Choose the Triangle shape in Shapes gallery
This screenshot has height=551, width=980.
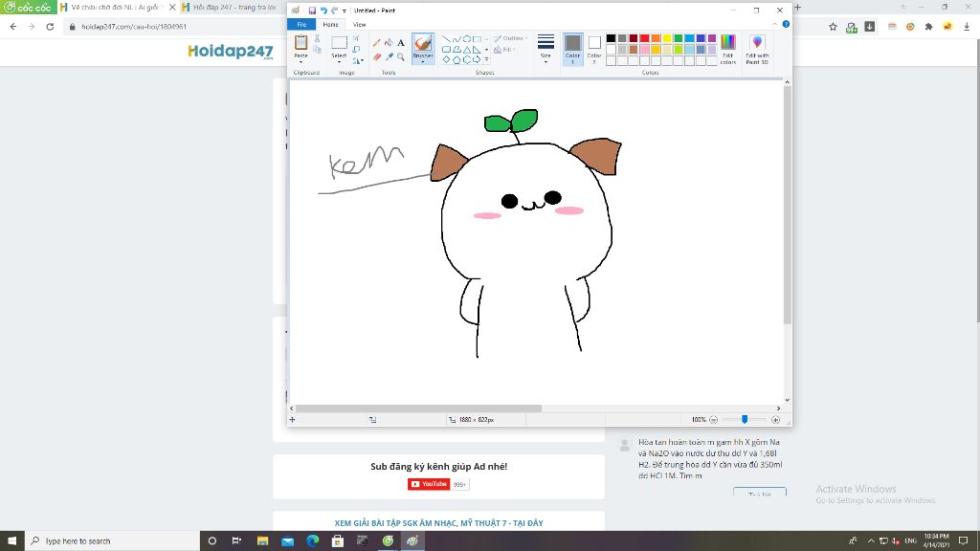click(467, 50)
